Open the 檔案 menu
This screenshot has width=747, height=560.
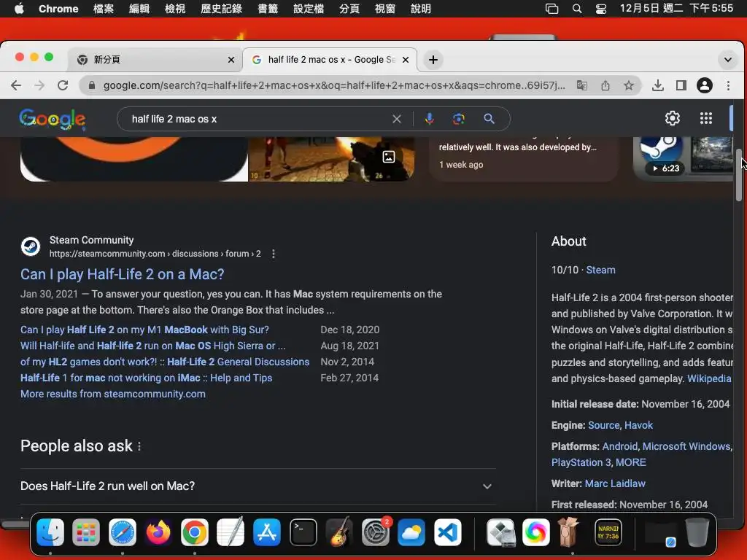(104, 9)
